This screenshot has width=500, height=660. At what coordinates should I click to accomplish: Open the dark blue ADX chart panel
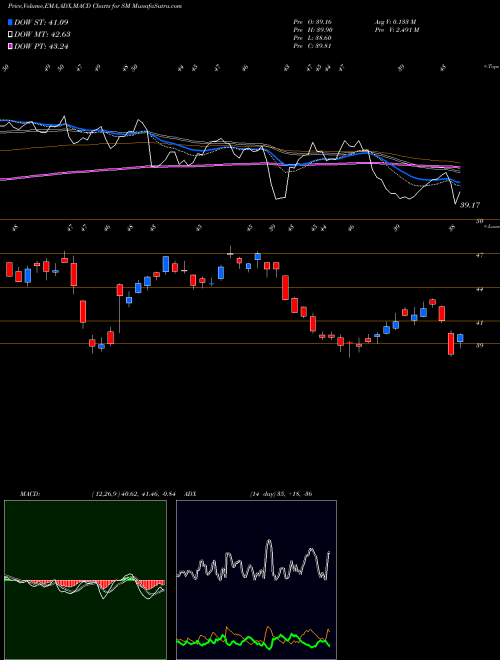[x=256, y=580]
